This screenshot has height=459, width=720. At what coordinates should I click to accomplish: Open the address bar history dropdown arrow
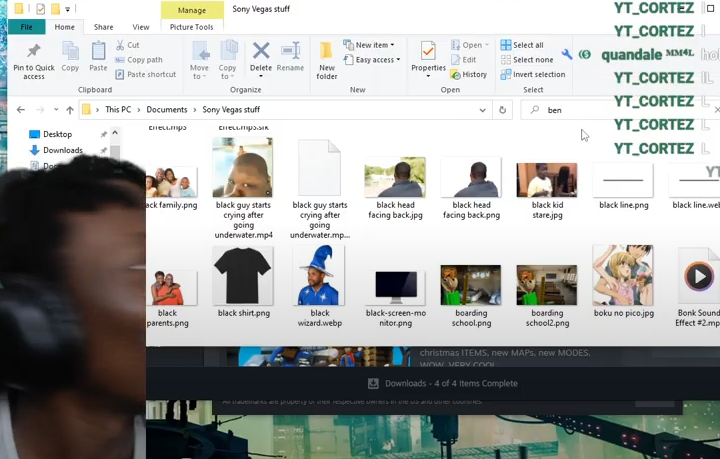tap(482, 110)
